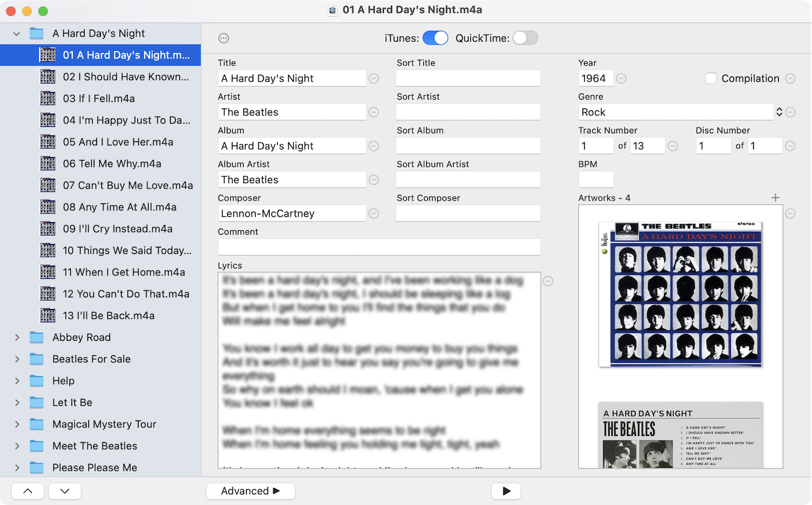Click the Disc Number field showing 1
812x505 pixels.
point(713,146)
